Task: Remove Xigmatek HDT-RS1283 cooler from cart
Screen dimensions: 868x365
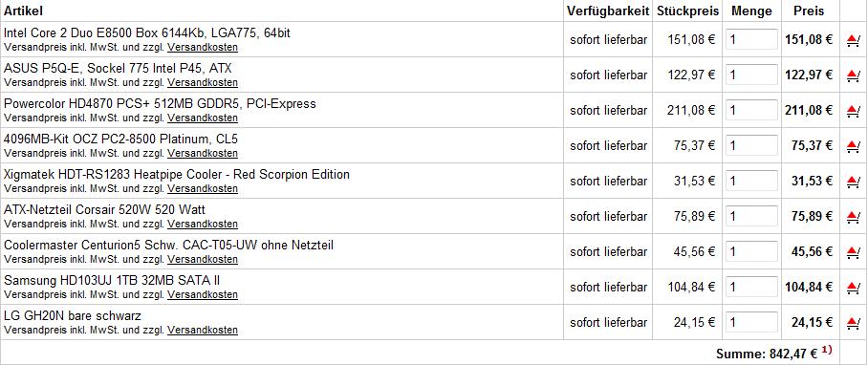Action: [853, 182]
